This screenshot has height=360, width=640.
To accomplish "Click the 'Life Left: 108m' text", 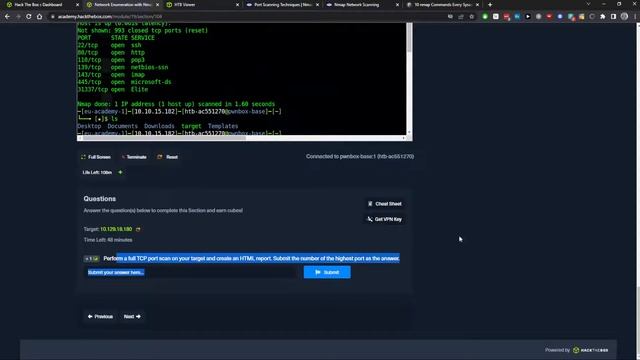I will pyautogui.click(x=97, y=172).
